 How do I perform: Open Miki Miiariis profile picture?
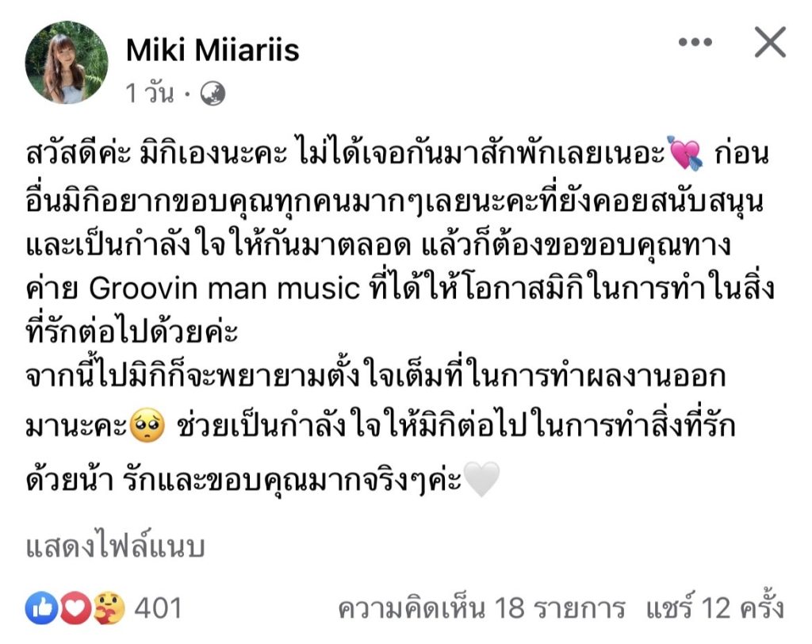tap(67, 62)
